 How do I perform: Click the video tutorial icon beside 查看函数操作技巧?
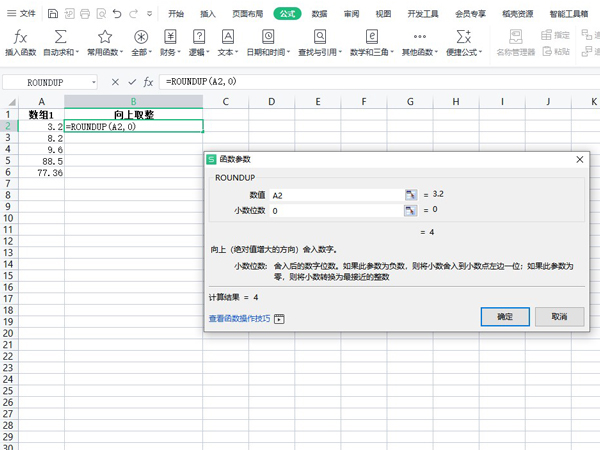(279, 319)
